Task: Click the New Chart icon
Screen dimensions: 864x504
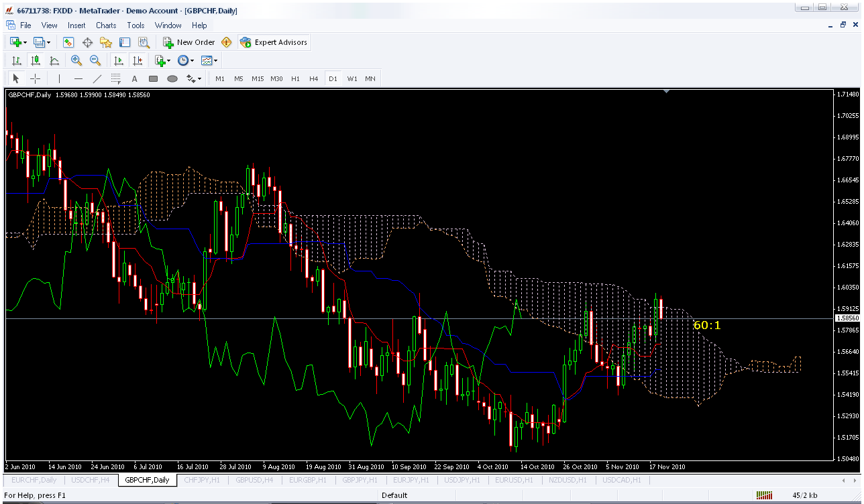Action: tap(15, 42)
